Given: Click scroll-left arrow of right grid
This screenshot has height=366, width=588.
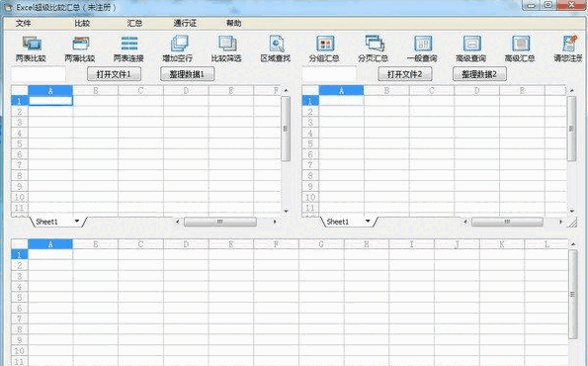Looking at the screenshot, I should [465, 222].
